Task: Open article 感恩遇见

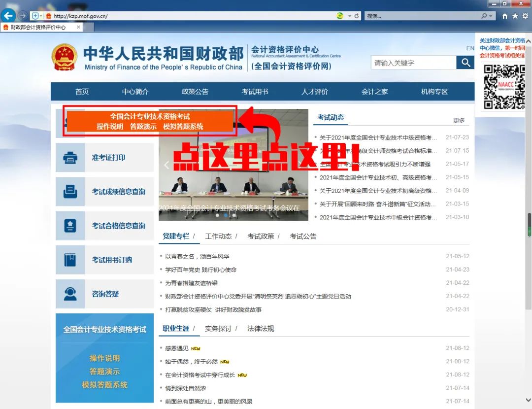Action: pyautogui.click(x=176, y=348)
